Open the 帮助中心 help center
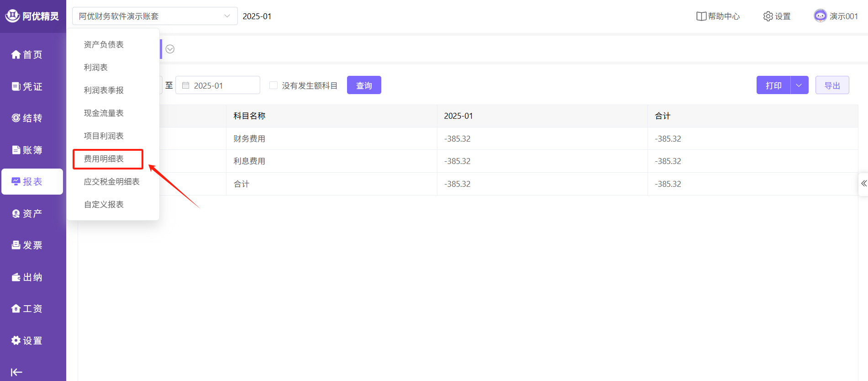This screenshot has width=868, height=381. 718,16
